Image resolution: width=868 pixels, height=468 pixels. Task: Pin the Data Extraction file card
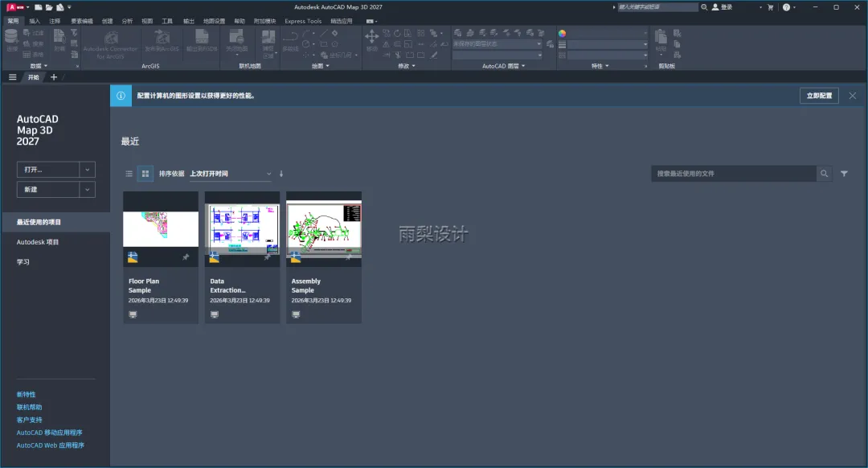[x=268, y=257]
